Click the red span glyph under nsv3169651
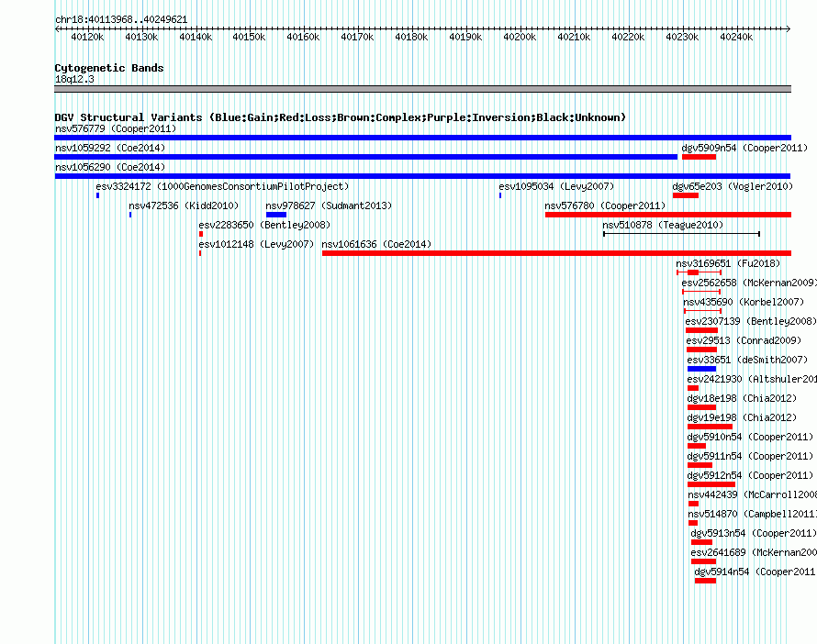Image resolution: width=817 pixels, height=644 pixels. 699,272
